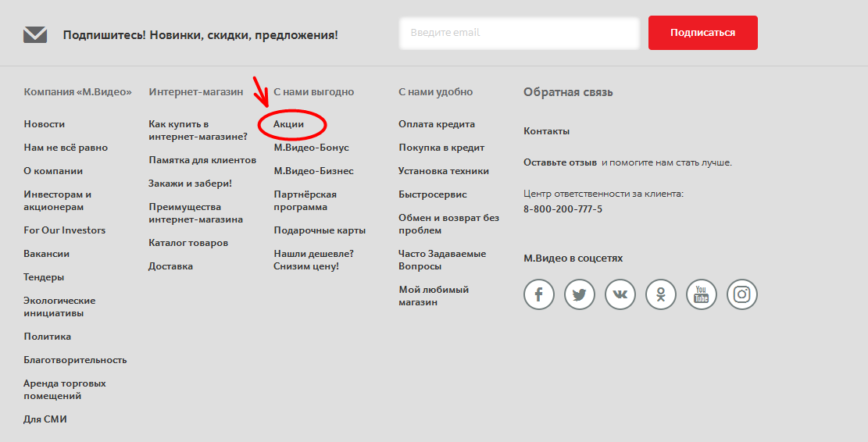Open the 'Оплата кредита' link
The width and height of the screenshot is (868, 442).
(x=437, y=124)
